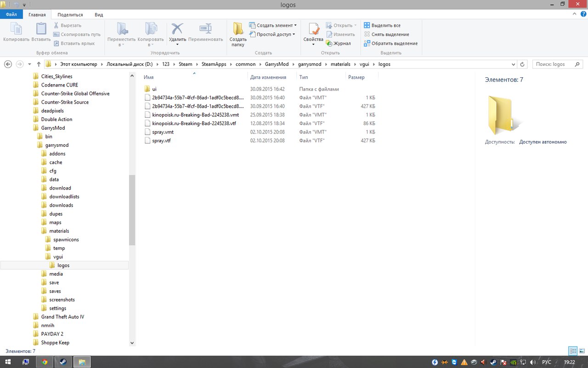Switch to details view layout button
588x368 pixels.
tap(573, 351)
